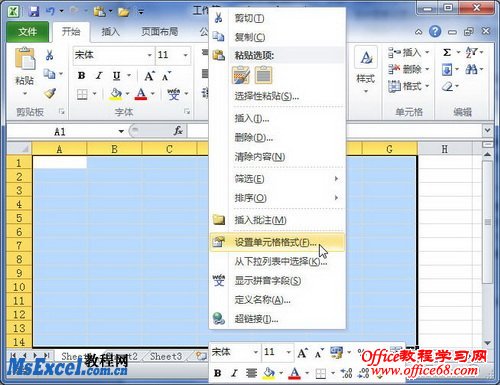
Task: Select row 7 header
Action: [x=19, y=245]
